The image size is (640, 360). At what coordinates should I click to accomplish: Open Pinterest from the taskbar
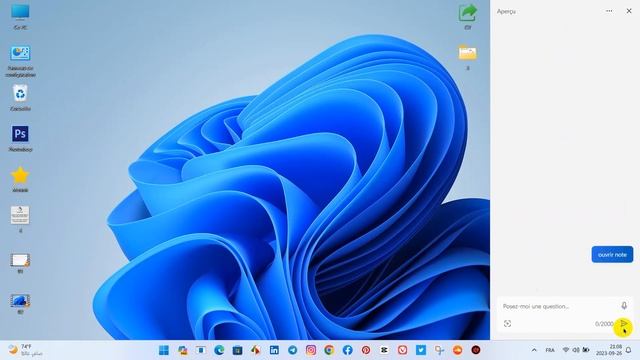[366, 350]
